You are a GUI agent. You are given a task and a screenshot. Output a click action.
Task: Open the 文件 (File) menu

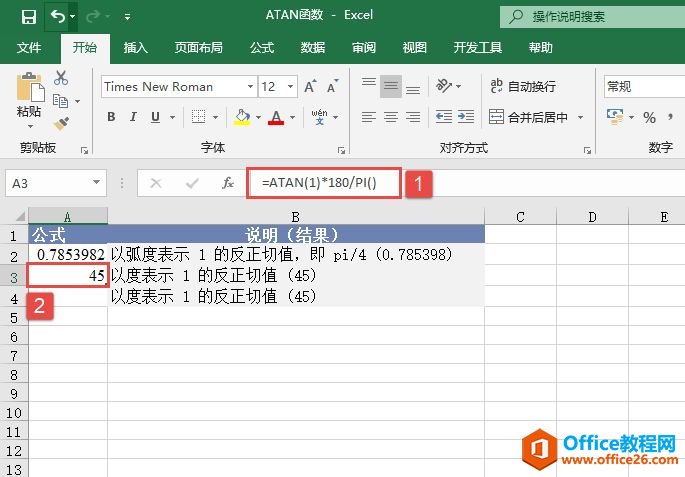pyautogui.click(x=29, y=47)
